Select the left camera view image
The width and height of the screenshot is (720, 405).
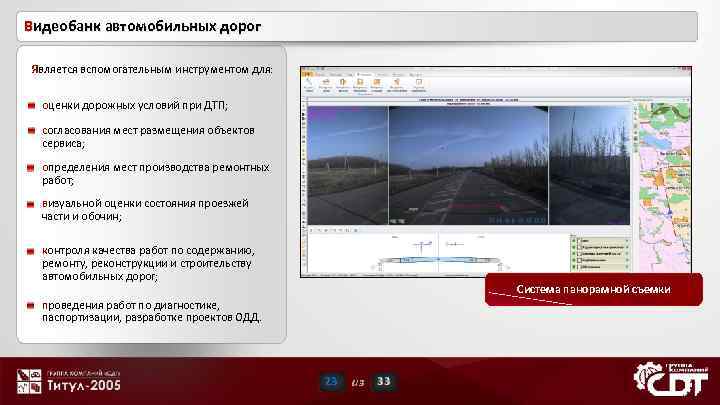click(348, 165)
